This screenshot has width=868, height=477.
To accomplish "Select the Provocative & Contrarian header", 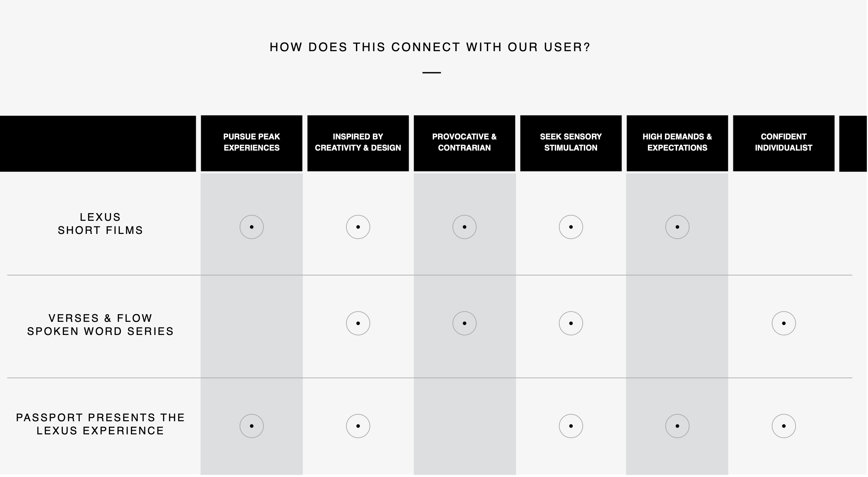I will [465, 143].
